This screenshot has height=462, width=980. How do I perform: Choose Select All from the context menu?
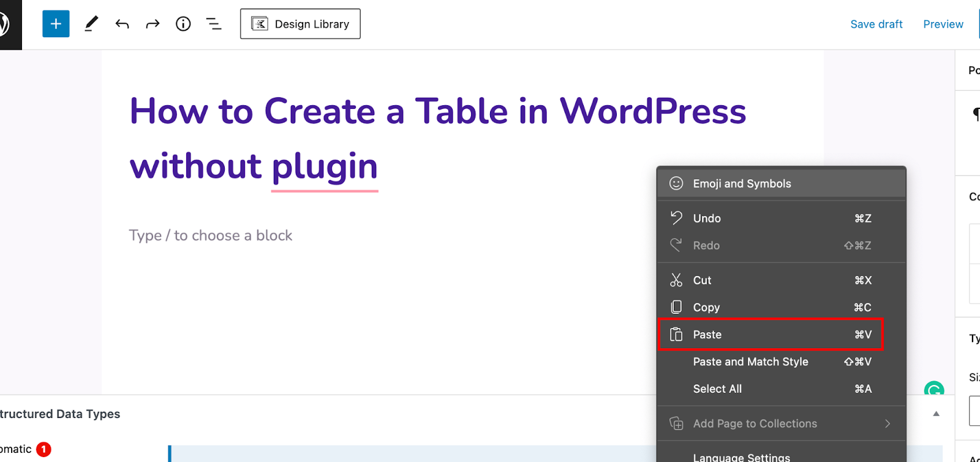pyautogui.click(x=781, y=389)
